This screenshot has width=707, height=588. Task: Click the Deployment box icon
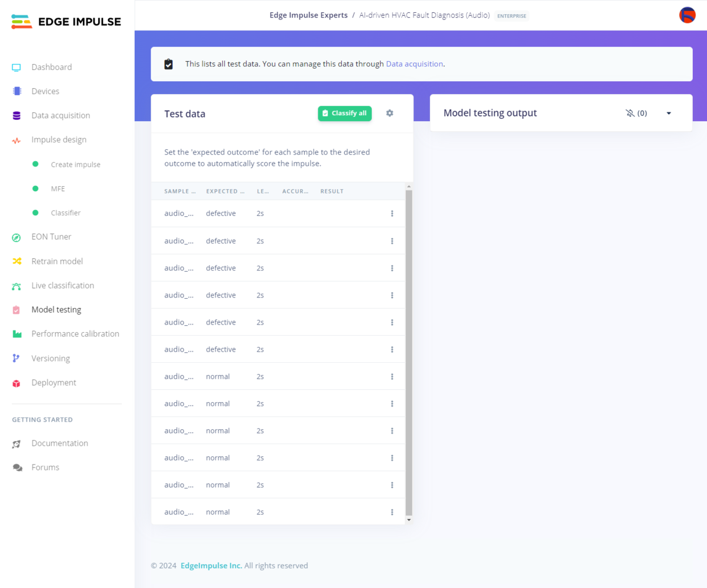coord(16,383)
